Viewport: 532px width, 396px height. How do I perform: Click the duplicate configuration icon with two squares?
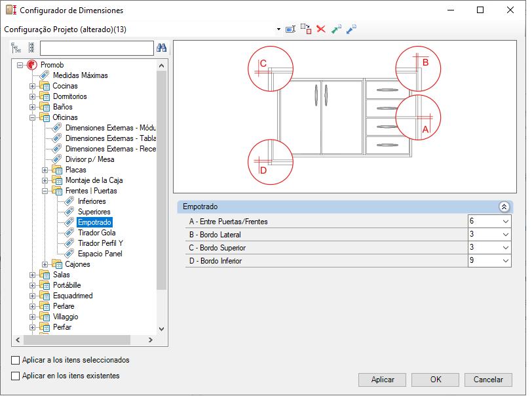(x=306, y=30)
